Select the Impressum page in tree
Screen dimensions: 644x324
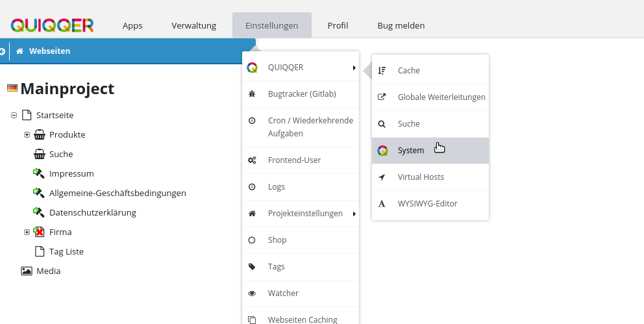click(71, 174)
